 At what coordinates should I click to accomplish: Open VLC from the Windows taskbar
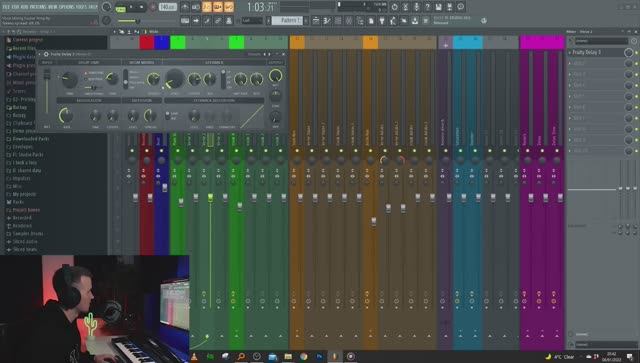[195, 356]
